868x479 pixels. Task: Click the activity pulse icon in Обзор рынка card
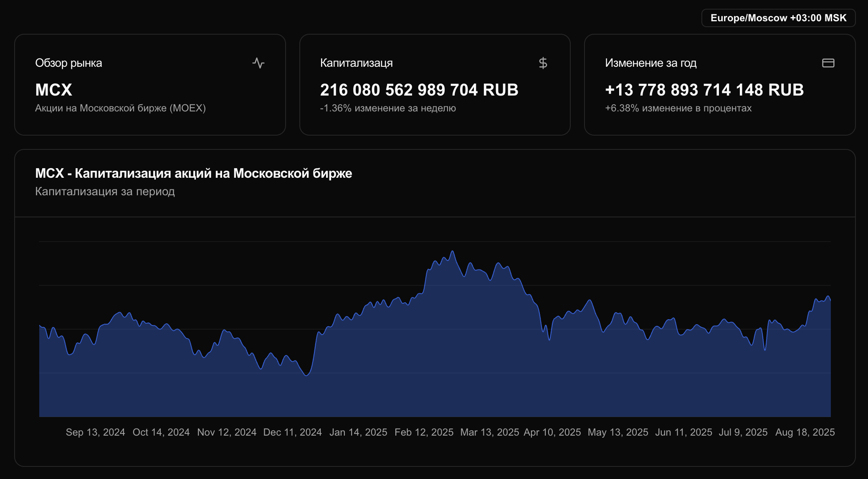[x=258, y=63]
